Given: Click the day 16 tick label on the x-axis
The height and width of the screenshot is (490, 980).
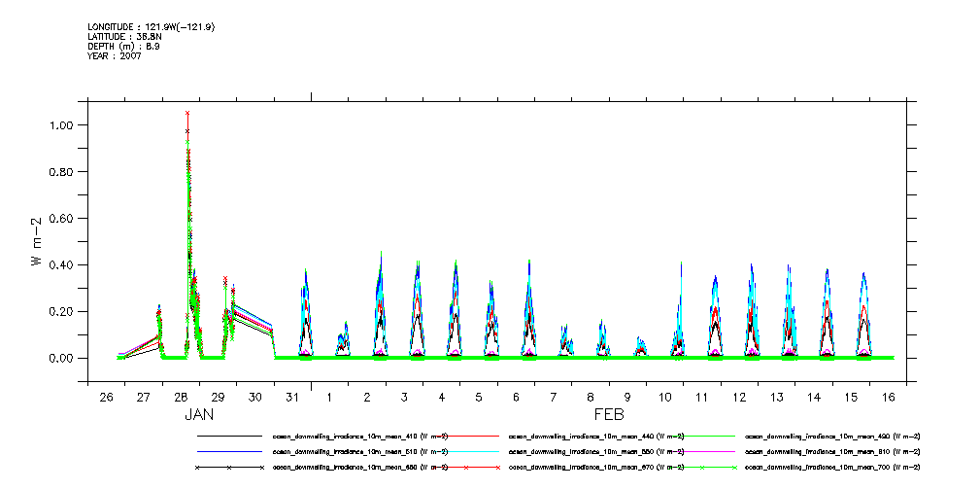Looking at the screenshot, I should [x=888, y=398].
